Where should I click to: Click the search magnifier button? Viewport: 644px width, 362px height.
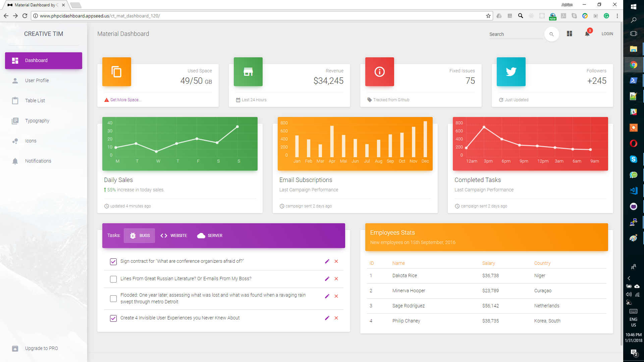(x=551, y=34)
